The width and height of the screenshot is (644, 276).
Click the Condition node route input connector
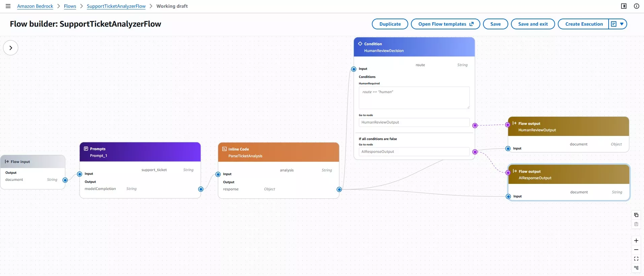[x=354, y=69]
